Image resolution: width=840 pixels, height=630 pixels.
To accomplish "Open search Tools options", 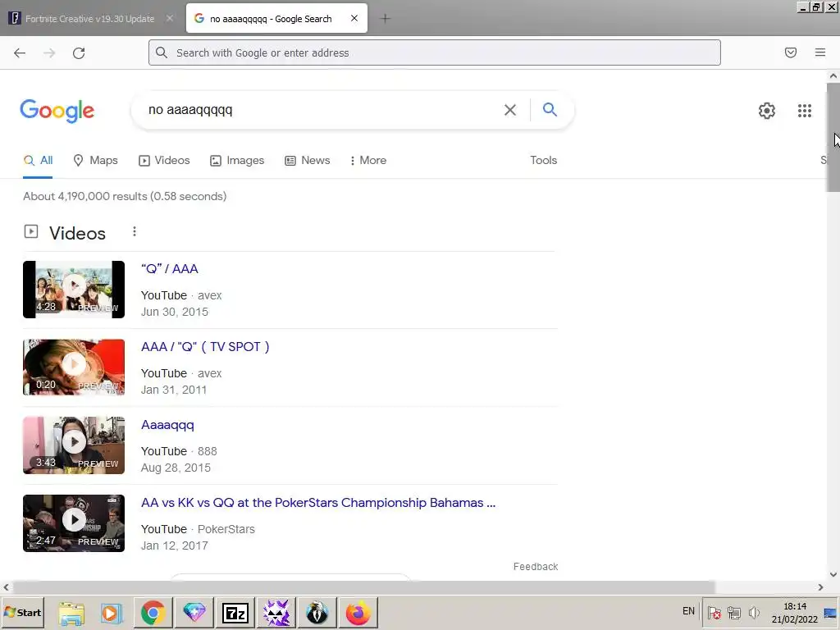I will [x=543, y=160].
